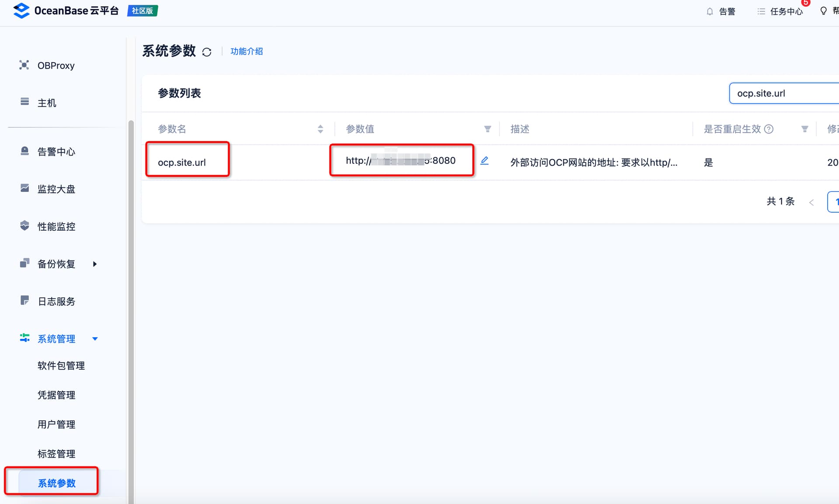Go to previous page in pagination

811,202
